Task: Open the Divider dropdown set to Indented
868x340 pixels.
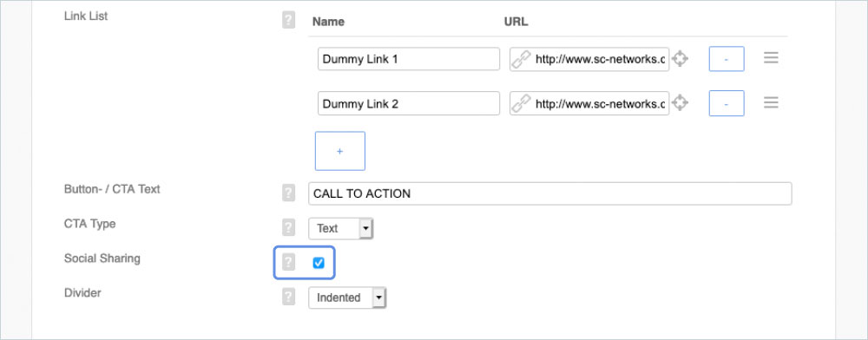Action: coord(347,297)
